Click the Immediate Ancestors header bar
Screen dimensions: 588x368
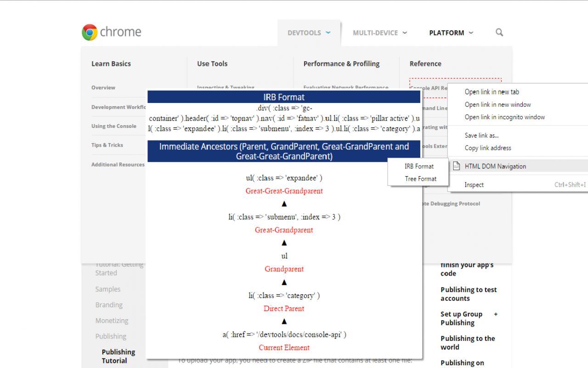[284, 151]
